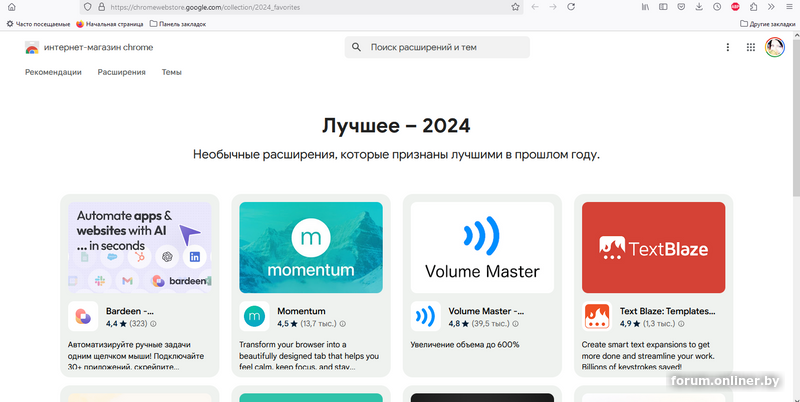
Task: Open the Часто посещаемые bookmark
Action: 38,24
